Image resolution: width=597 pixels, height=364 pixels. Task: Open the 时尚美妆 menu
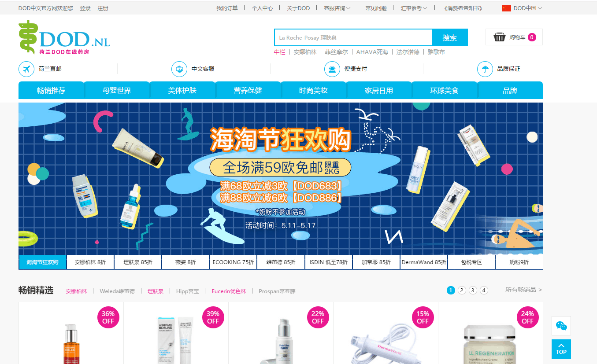pyautogui.click(x=313, y=91)
